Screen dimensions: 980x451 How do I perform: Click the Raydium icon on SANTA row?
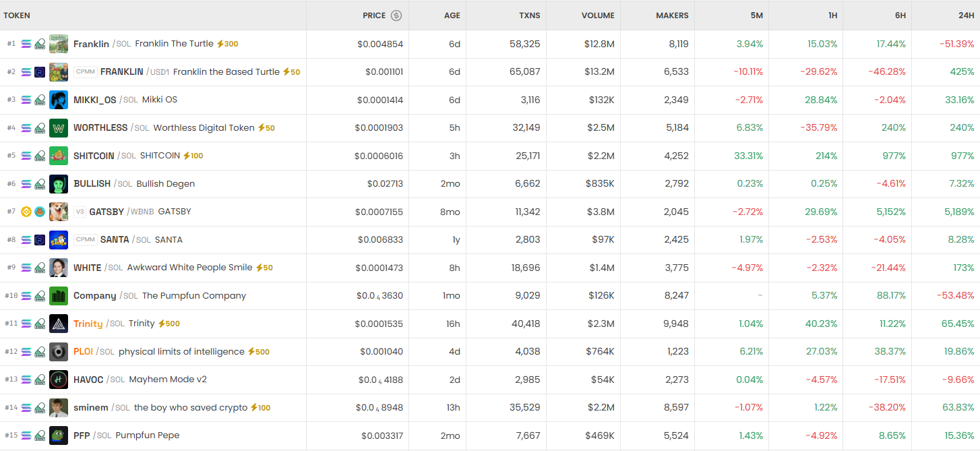[40, 240]
